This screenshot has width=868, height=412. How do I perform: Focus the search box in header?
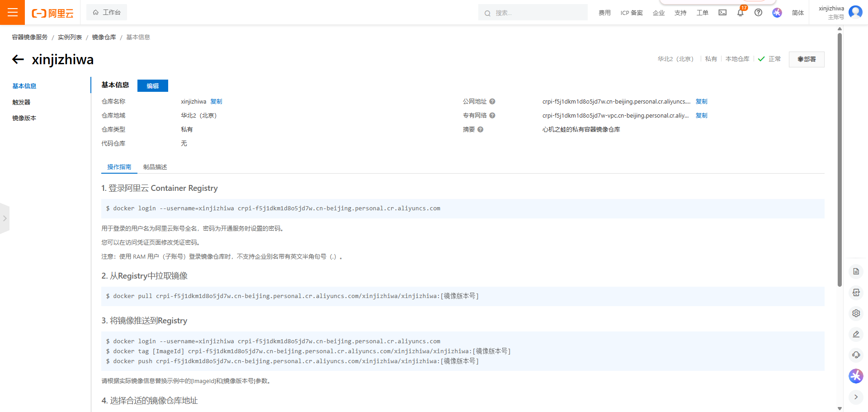point(533,13)
